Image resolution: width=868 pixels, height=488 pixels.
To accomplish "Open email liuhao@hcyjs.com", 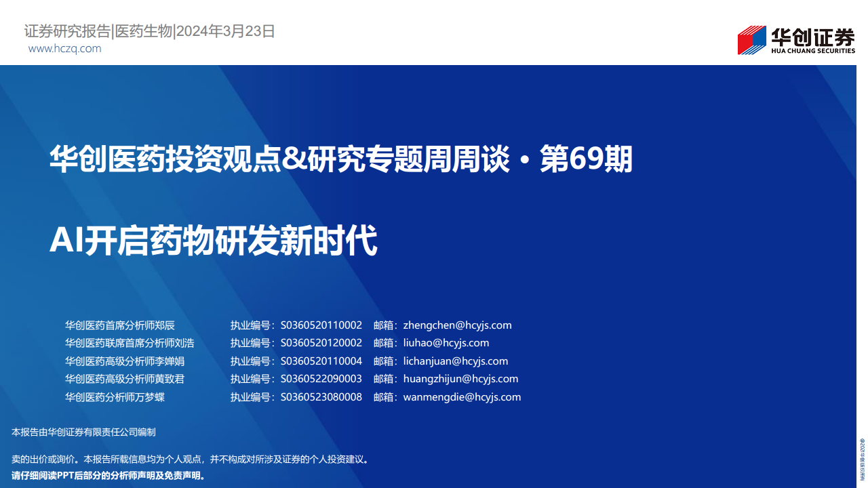I will 446,343.
